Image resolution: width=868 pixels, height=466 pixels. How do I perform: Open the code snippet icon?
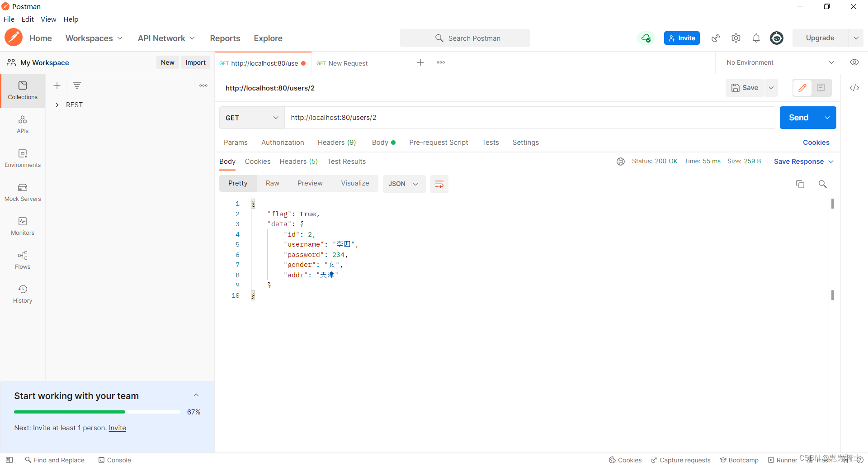click(854, 88)
